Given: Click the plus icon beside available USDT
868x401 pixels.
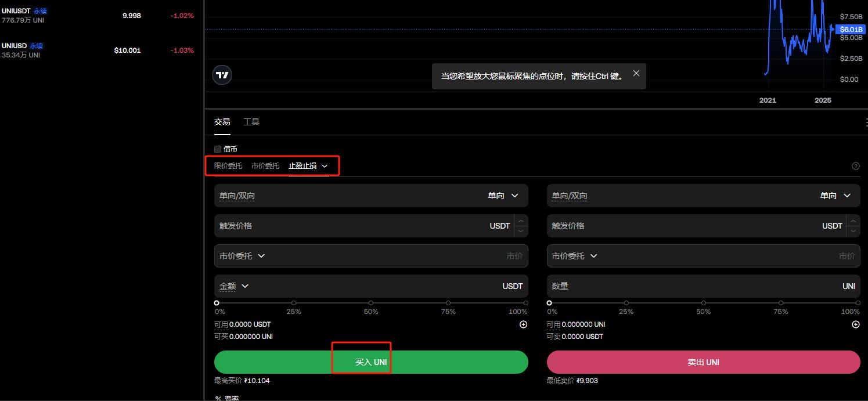Looking at the screenshot, I should pos(523,324).
